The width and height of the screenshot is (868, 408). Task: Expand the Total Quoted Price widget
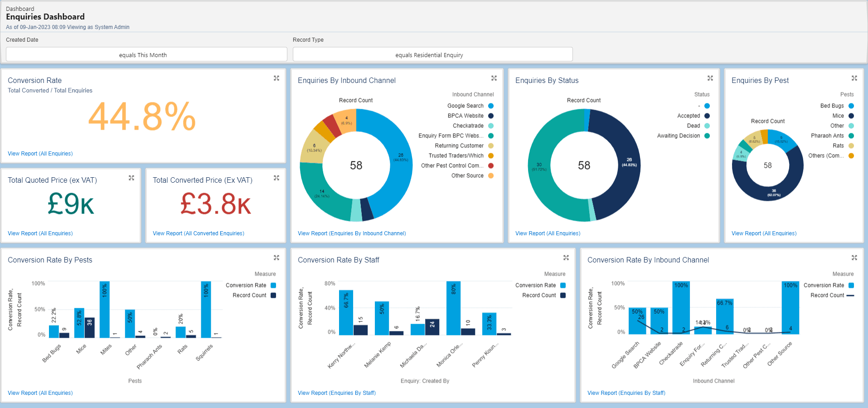(131, 178)
